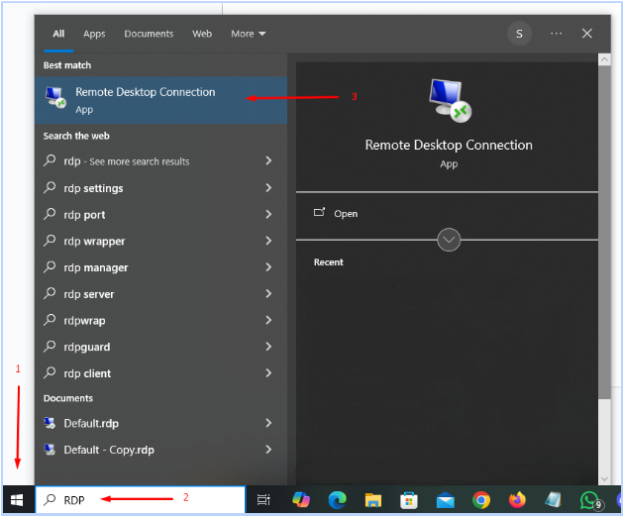Expand the Default - Copy.rdp chevron
Image resolution: width=623 pixels, height=516 pixels.
tap(269, 449)
